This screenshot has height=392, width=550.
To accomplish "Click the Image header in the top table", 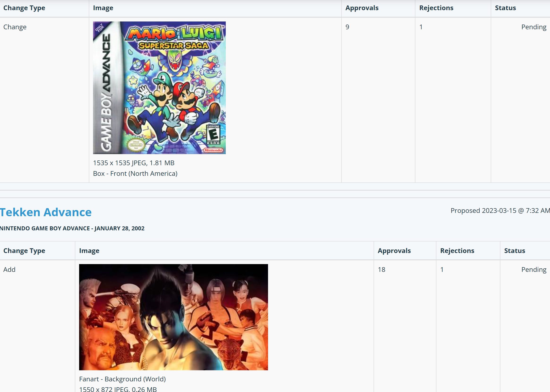I will 103,8.
